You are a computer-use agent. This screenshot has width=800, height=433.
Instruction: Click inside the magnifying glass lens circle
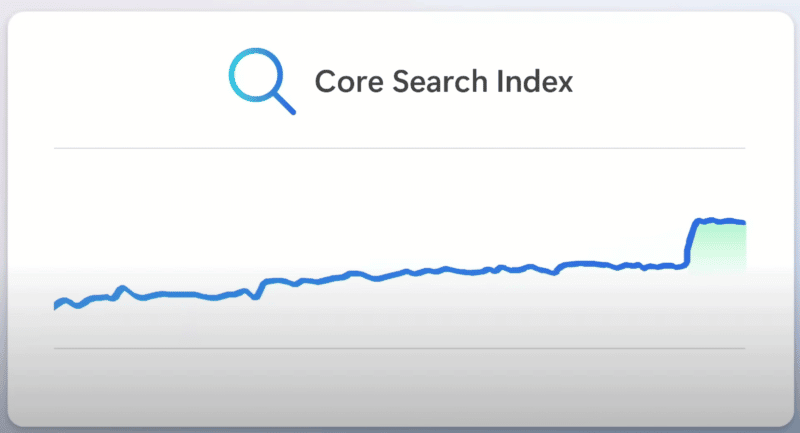pyautogui.click(x=253, y=75)
